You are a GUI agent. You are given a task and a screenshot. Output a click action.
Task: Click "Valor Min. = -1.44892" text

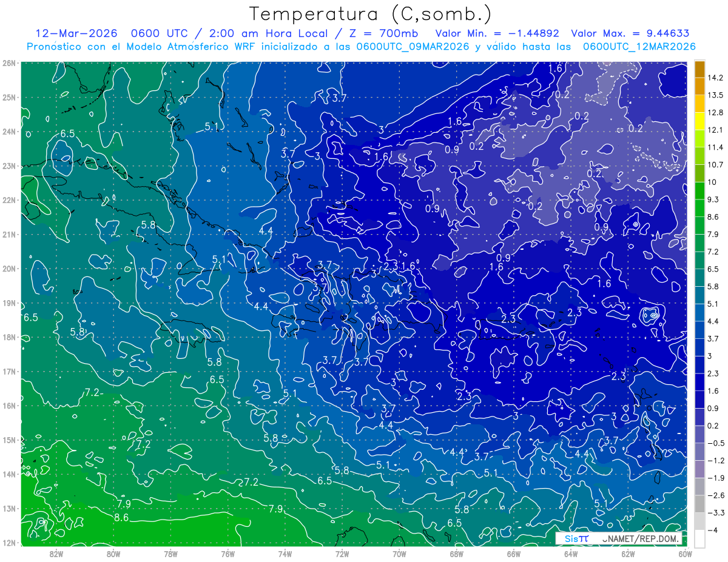pyautogui.click(x=497, y=33)
